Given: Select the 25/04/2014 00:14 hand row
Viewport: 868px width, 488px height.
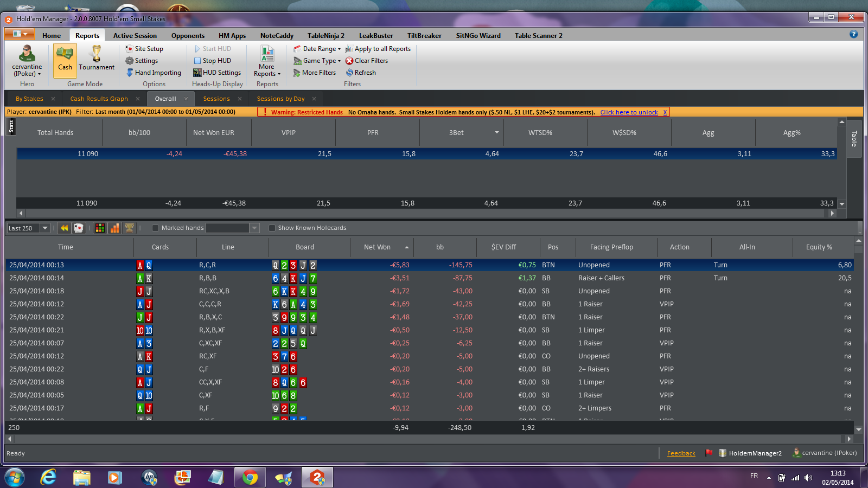Looking at the screenshot, I should 430,278.
